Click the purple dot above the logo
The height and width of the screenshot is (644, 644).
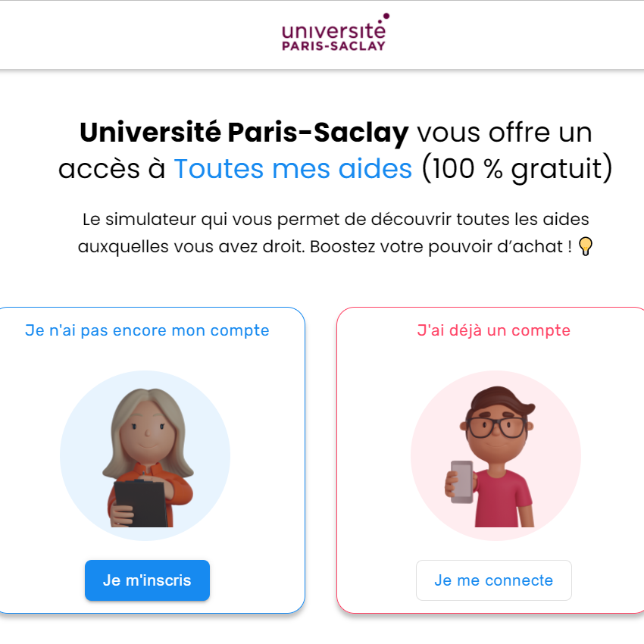coord(386,16)
